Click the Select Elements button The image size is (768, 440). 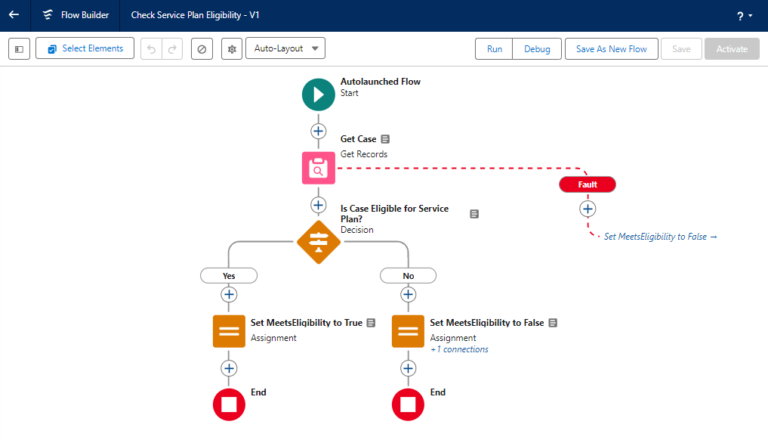point(85,49)
